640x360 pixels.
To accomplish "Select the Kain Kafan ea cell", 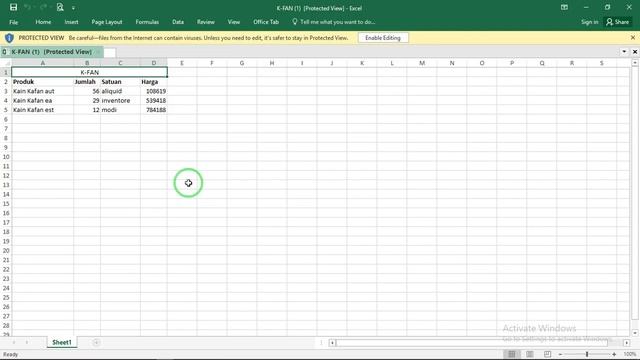I will [x=42, y=100].
